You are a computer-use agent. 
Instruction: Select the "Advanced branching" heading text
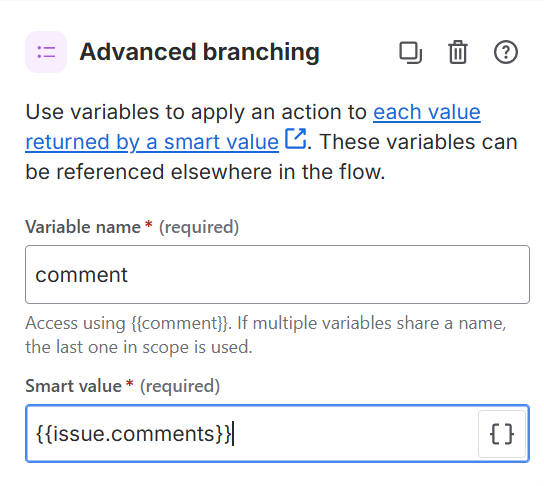coord(199,52)
